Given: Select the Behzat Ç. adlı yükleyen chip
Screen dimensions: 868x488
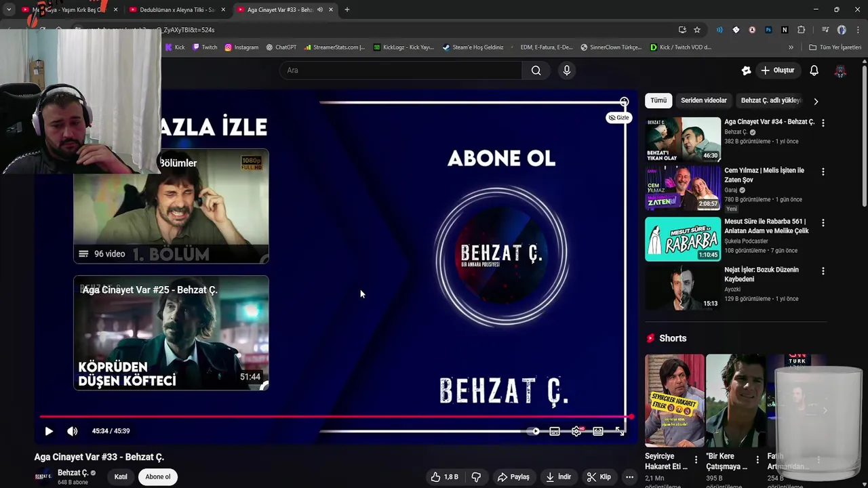Looking at the screenshot, I should point(770,100).
